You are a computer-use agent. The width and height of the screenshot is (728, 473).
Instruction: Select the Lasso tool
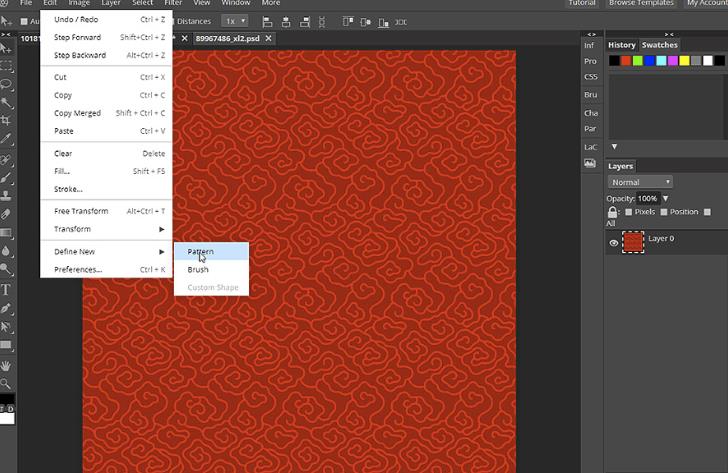click(6, 84)
